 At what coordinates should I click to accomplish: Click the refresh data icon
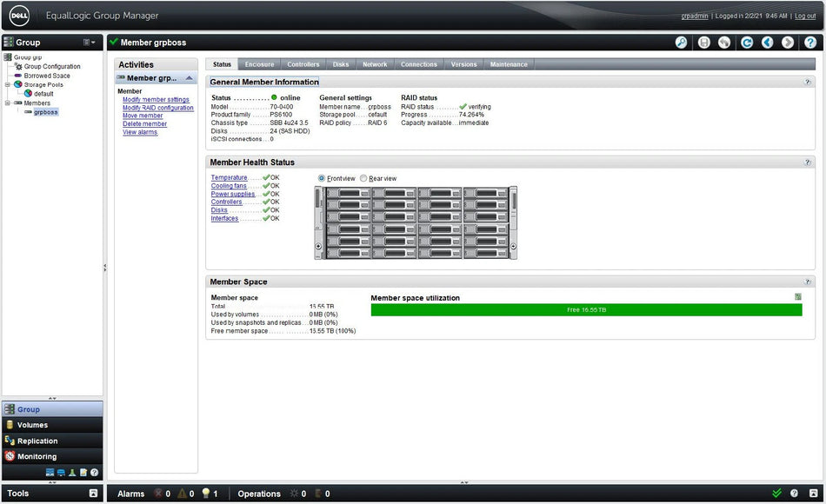[747, 43]
